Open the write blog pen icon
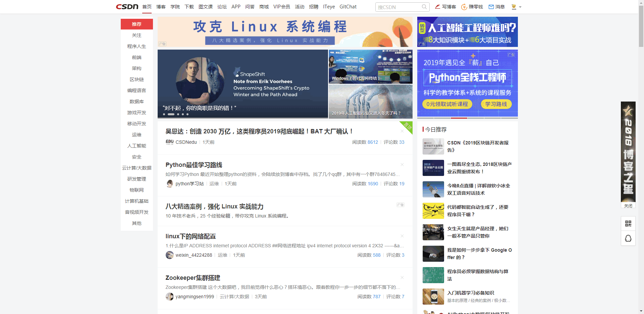Screen dimensions: 644x314 (x=437, y=7)
